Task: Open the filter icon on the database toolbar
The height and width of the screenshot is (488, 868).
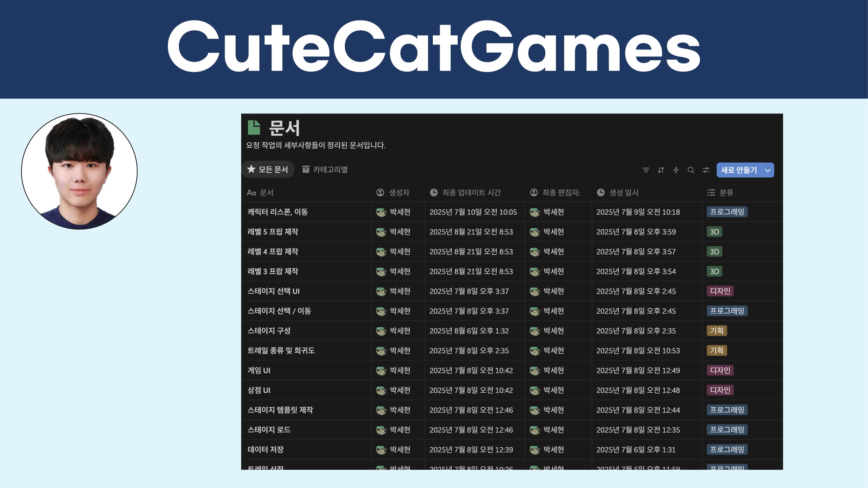Action: (646, 170)
